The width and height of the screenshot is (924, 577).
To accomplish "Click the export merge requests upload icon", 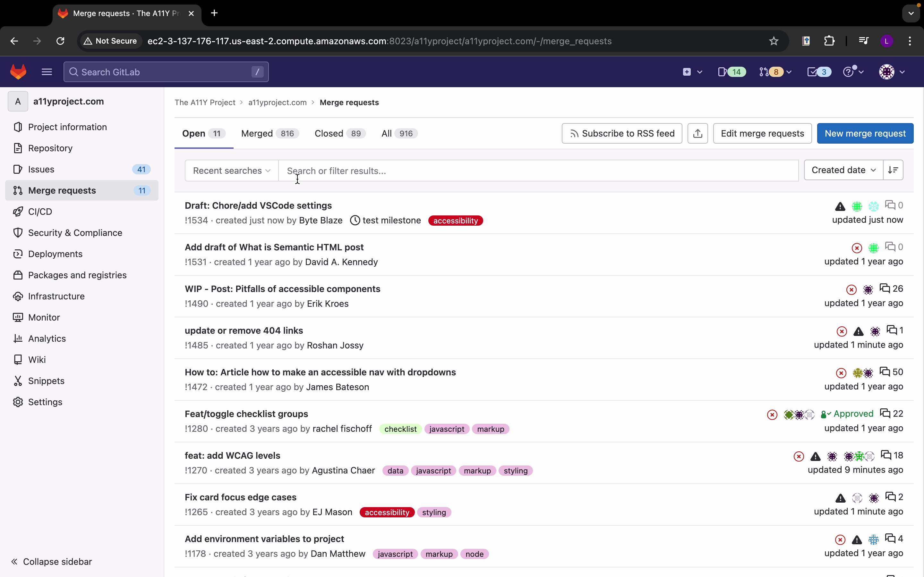I will 697,134.
